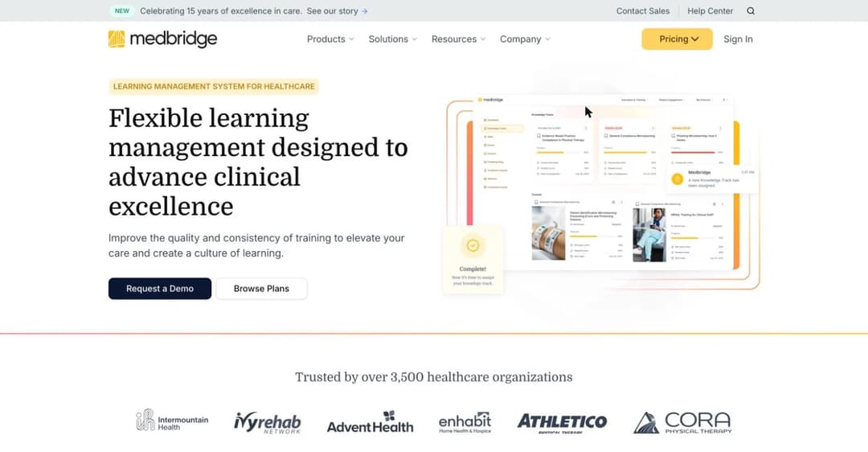Click Request a Demo button
The height and width of the screenshot is (452, 868).
point(160,289)
